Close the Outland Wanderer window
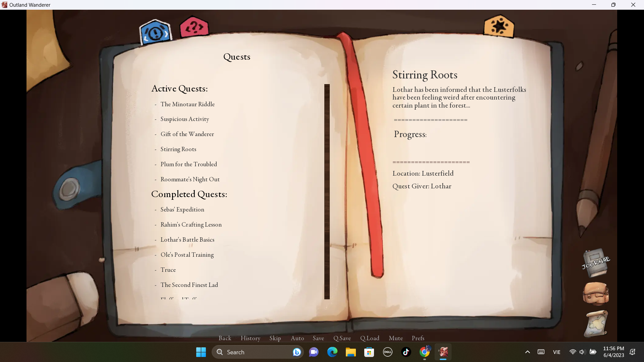Image resolution: width=644 pixels, height=362 pixels. tap(633, 5)
